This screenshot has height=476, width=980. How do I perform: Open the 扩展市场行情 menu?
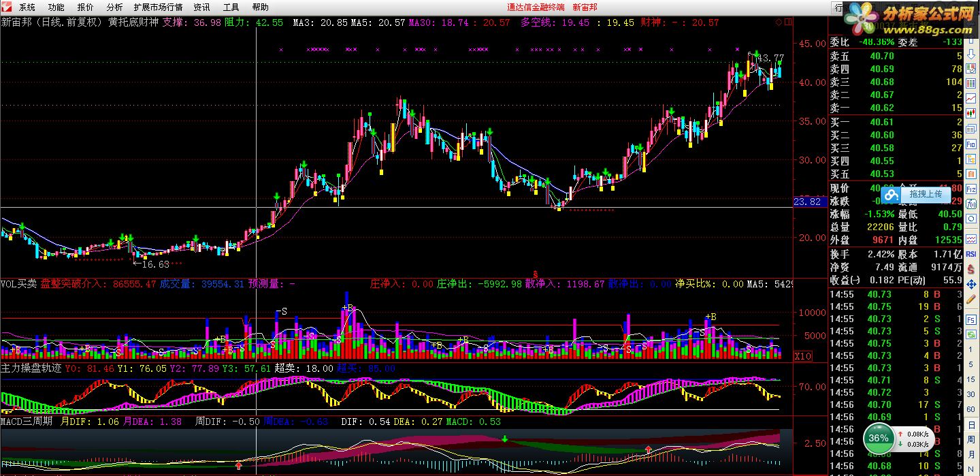point(159,7)
